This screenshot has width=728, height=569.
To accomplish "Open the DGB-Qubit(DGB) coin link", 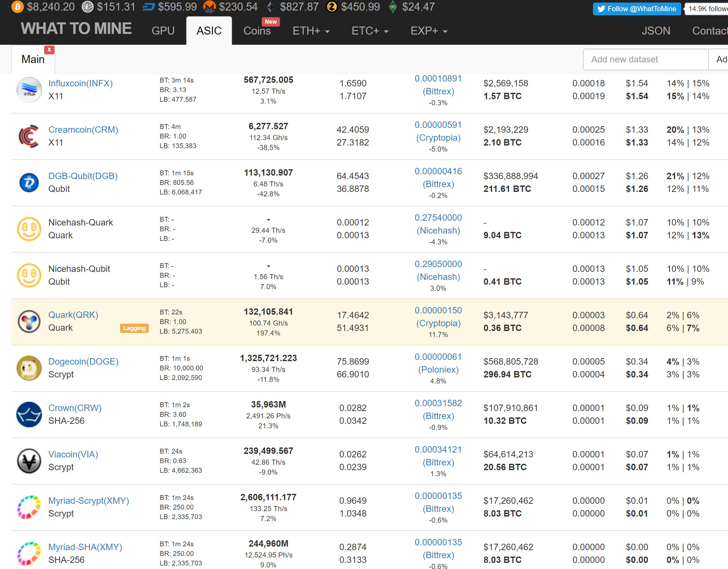I will (83, 176).
